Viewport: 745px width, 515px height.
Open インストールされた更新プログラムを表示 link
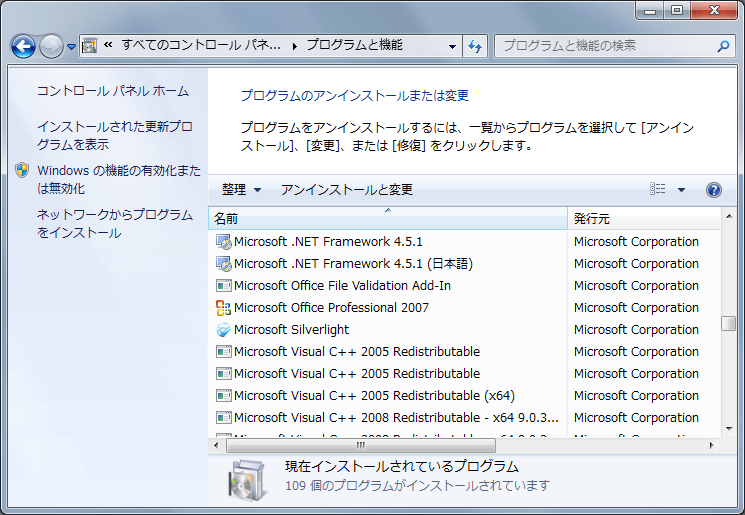(x=115, y=135)
